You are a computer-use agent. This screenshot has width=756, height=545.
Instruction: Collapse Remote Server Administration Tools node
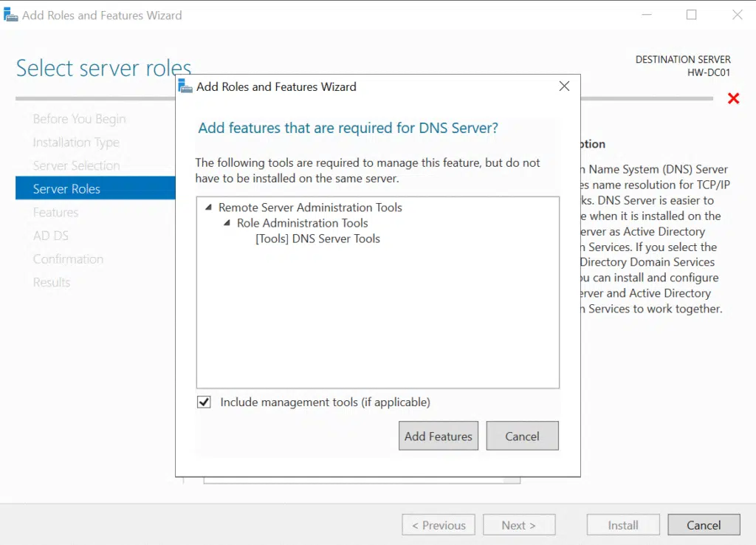(209, 208)
